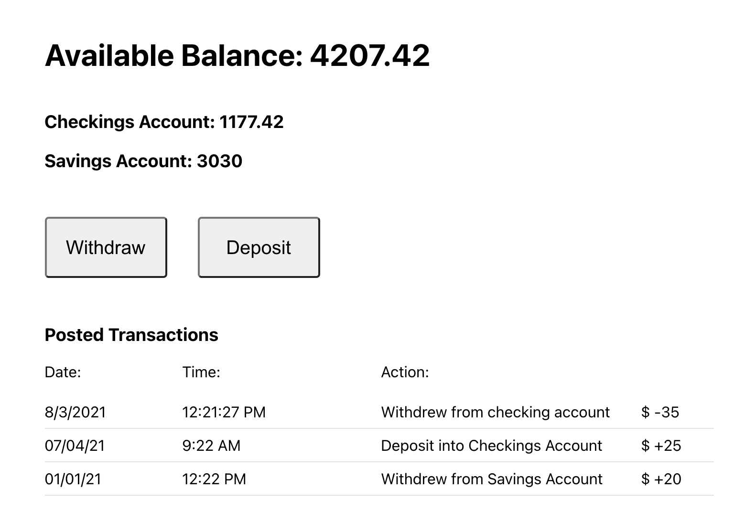
Task: Select the $ +25 amount
Action: tap(661, 446)
